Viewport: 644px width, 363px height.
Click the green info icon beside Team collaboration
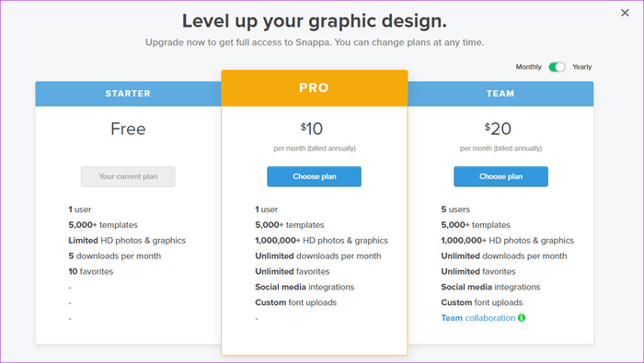point(522,317)
